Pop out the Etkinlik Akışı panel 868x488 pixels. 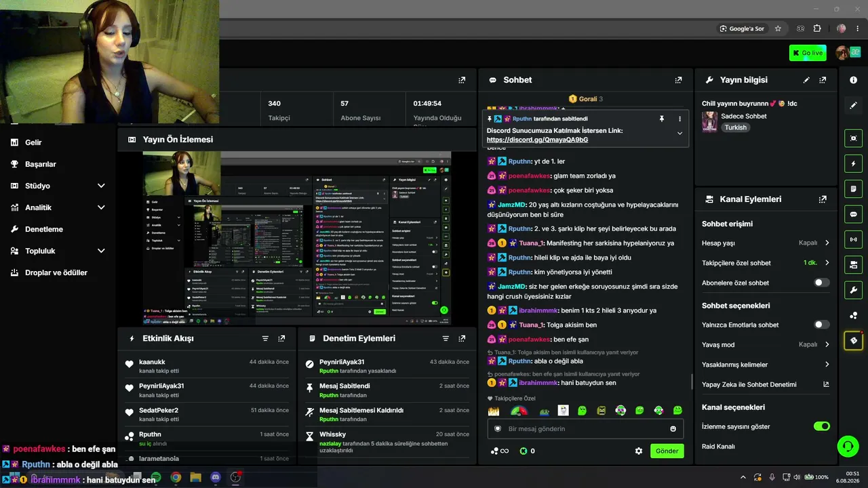281,338
